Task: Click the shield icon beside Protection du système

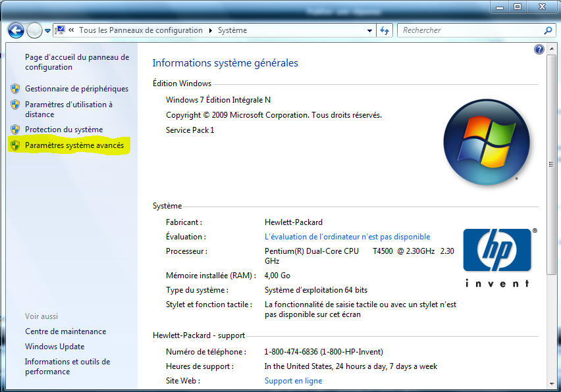Action: point(15,129)
